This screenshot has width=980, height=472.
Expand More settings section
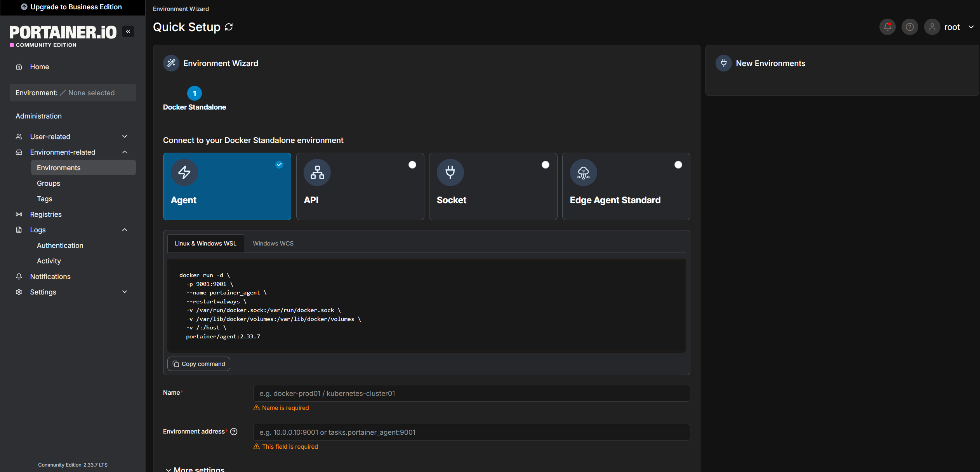point(195,469)
